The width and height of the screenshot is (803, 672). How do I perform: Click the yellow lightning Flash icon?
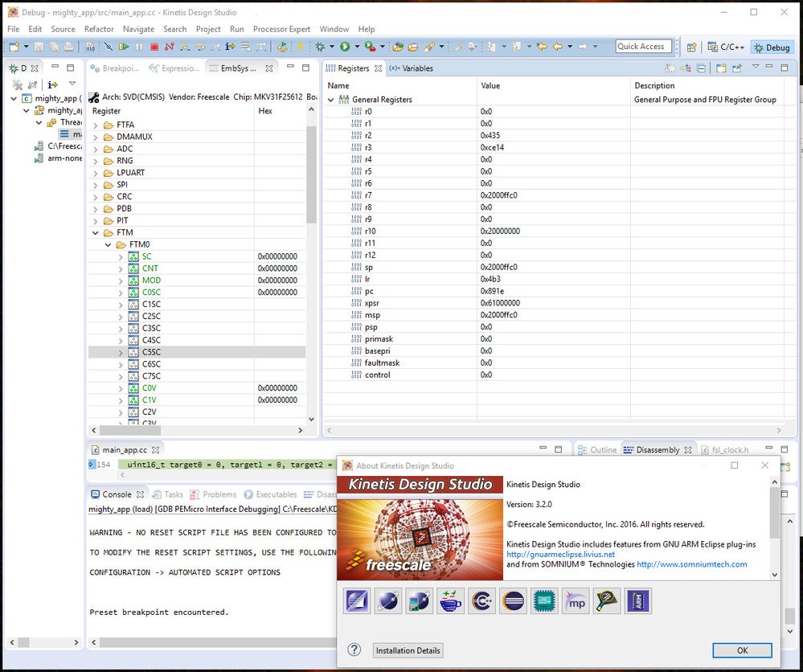point(300,47)
